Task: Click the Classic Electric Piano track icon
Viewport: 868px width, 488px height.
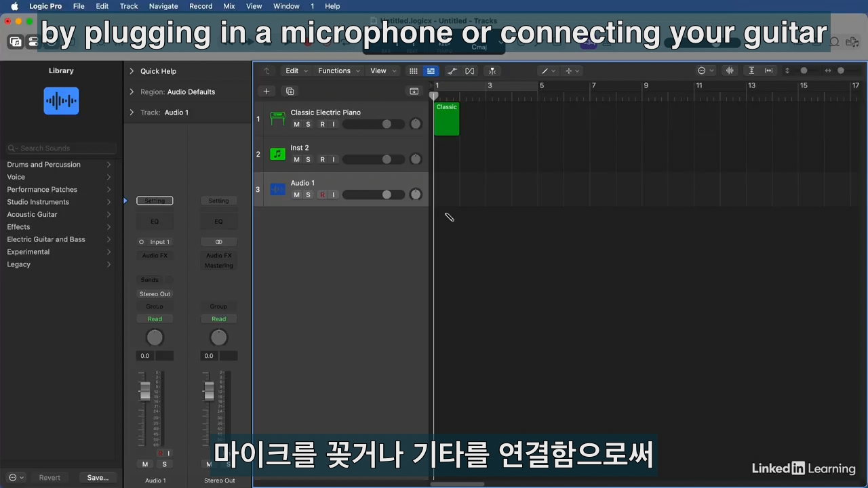Action: coord(277,119)
